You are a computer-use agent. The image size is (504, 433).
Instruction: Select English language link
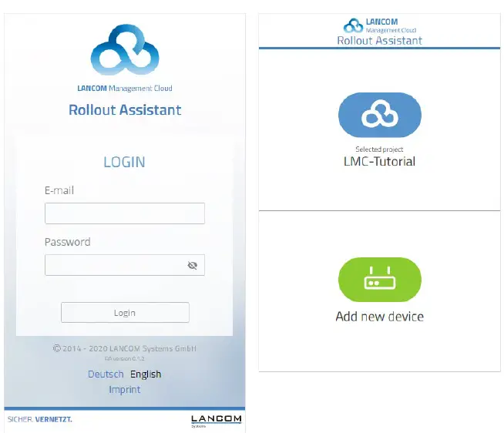(146, 374)
